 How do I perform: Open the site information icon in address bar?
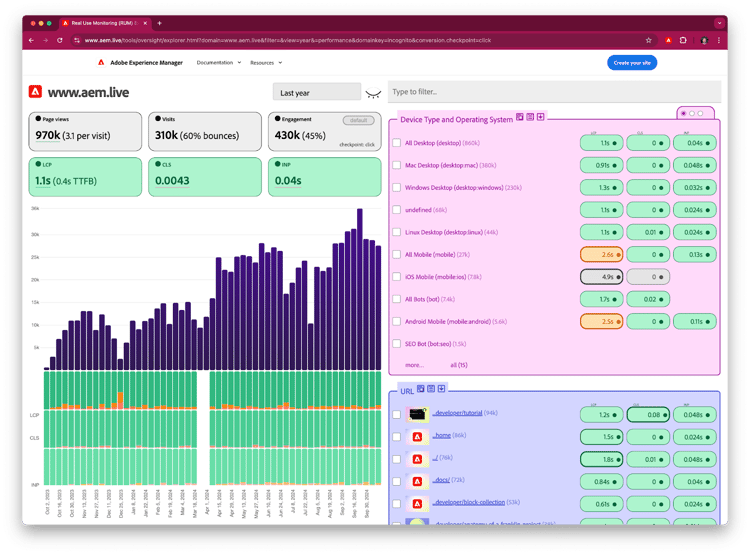coord(77,40)
